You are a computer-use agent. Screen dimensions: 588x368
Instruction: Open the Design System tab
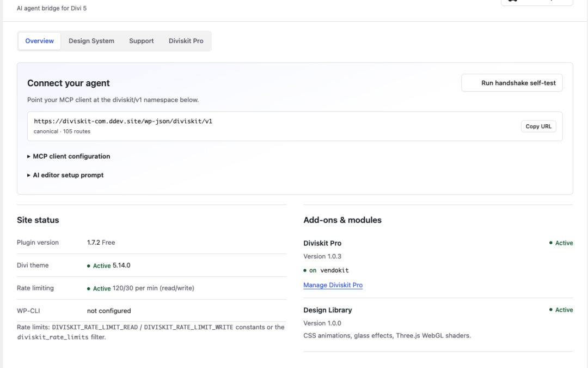91,41
